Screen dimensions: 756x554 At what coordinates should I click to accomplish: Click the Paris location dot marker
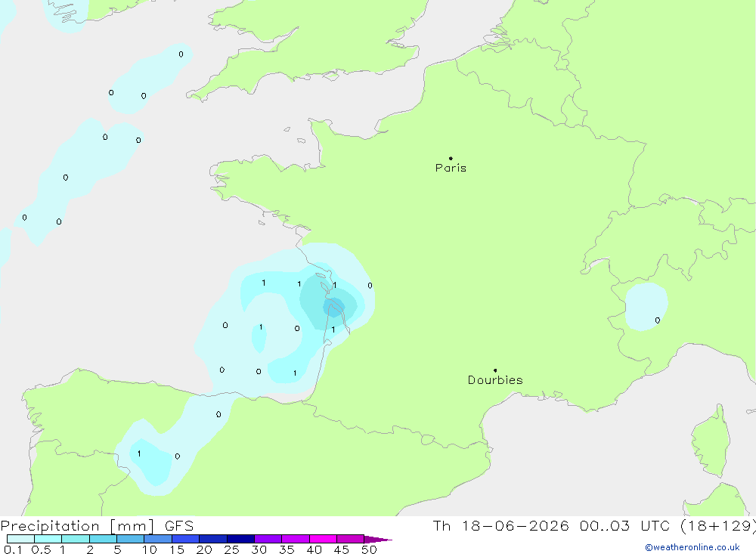[451, 158]
